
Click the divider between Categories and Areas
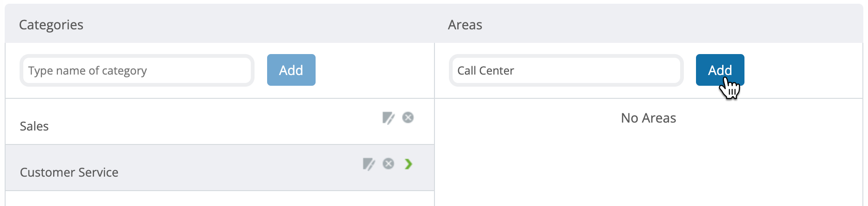pyautogui.click(x=434, y=124)
